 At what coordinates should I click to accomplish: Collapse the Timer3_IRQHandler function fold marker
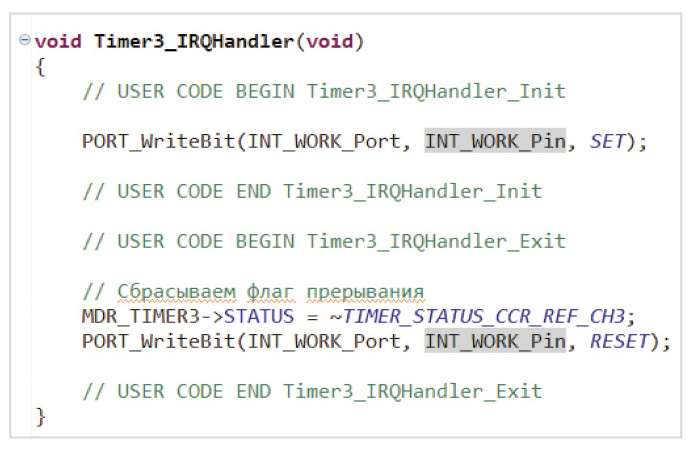(25, 40)
